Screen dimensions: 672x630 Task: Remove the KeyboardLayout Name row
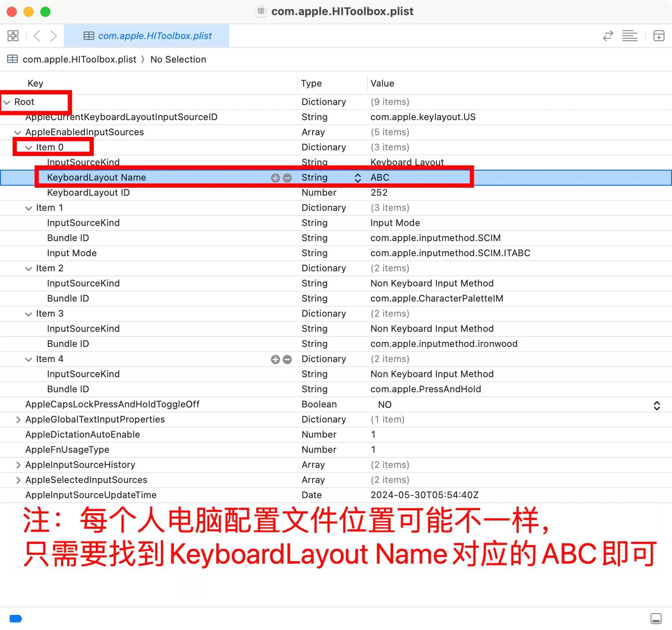tap(287, 178)
